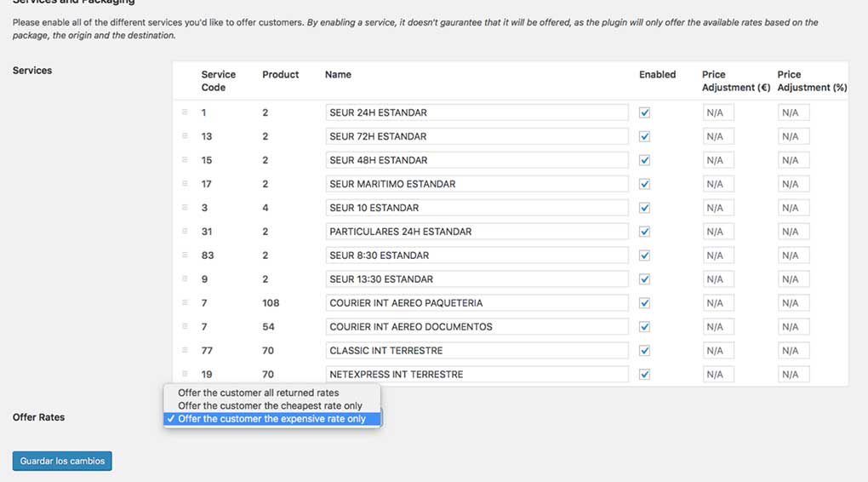868x482 pixels.
Task: Click the Price Adjustment (%) column header
Action: pyautogui.click(x=812, y=81)
